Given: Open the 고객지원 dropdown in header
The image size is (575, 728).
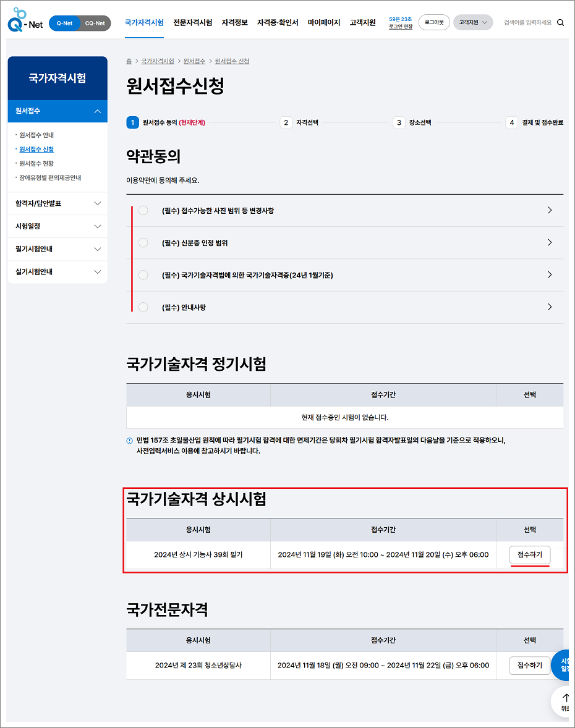Looking at the screenshot, I should pos(472,21).
